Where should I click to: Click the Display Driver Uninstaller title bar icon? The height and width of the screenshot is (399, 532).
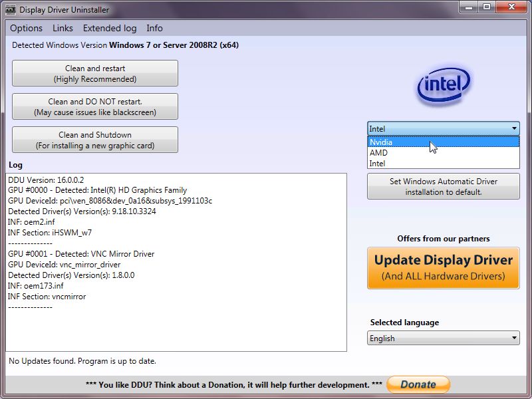tap(9, 9)
